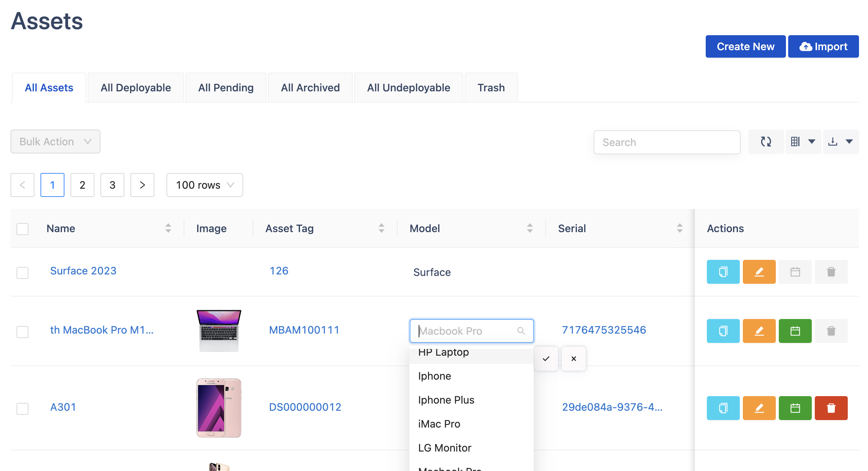Delete the A301 asset with the red trash icon
The image size is (868, 471).
[x=831, y=408]
